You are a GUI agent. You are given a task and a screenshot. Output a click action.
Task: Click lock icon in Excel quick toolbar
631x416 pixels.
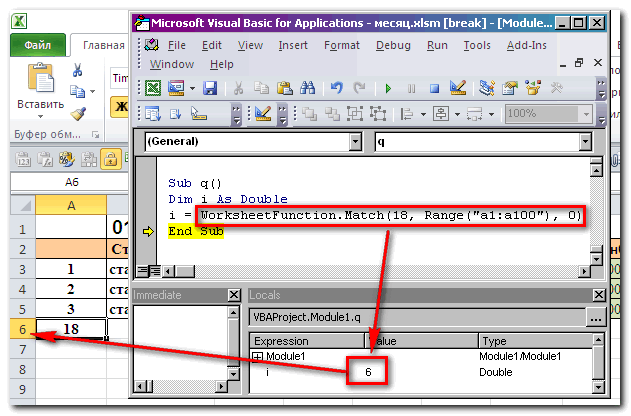[111, 159]
